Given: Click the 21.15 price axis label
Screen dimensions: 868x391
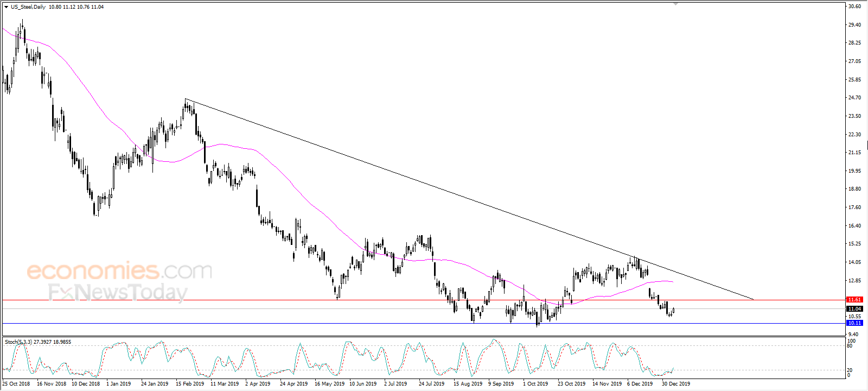Looking at the screenshot, I should [x=854, y=153].
